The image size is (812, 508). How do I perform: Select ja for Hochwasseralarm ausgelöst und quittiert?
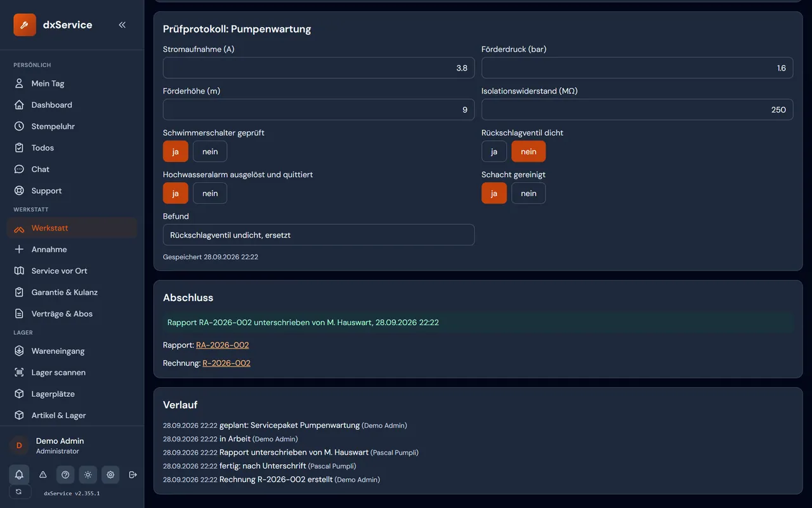coord(176,193)
